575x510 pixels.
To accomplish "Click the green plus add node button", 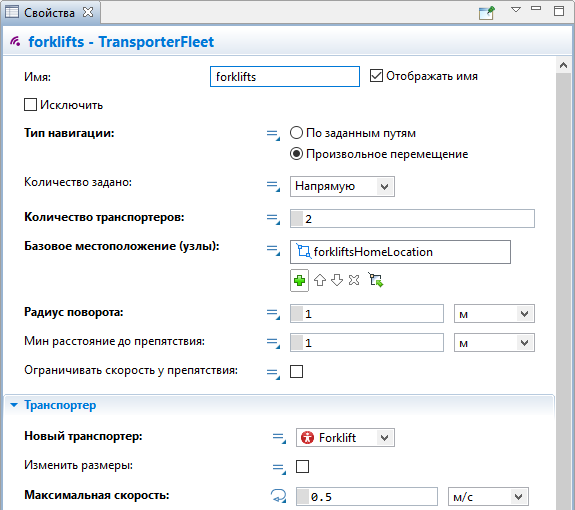I will 299,280.
